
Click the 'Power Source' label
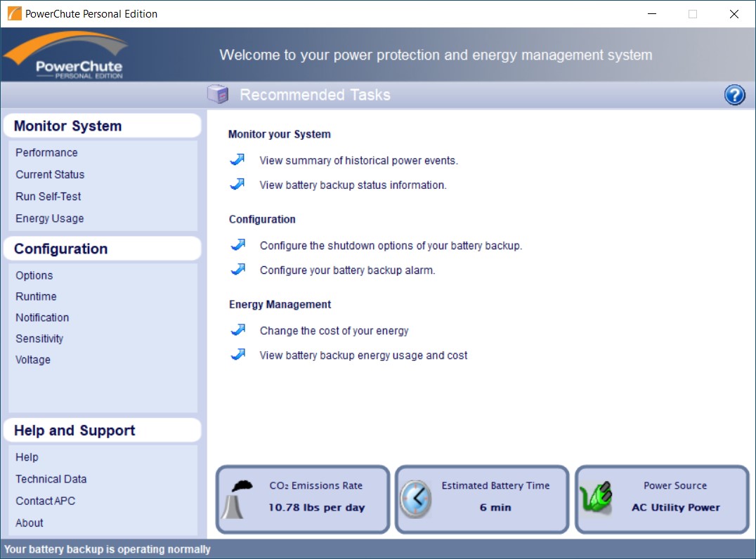[x=675, y=486]
